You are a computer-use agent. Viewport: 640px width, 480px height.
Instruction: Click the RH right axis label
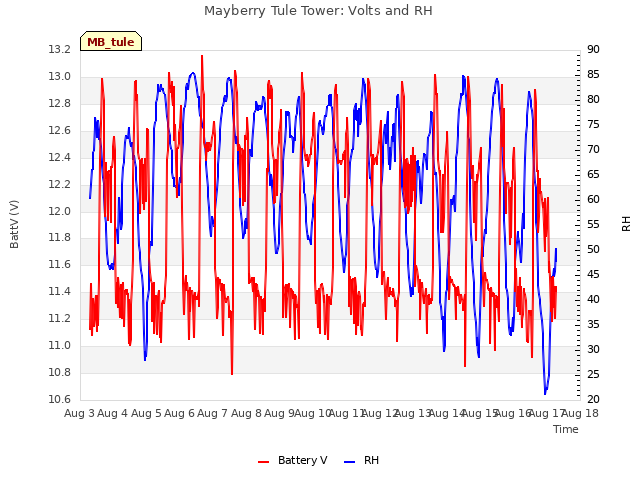(x=626, y=224)
